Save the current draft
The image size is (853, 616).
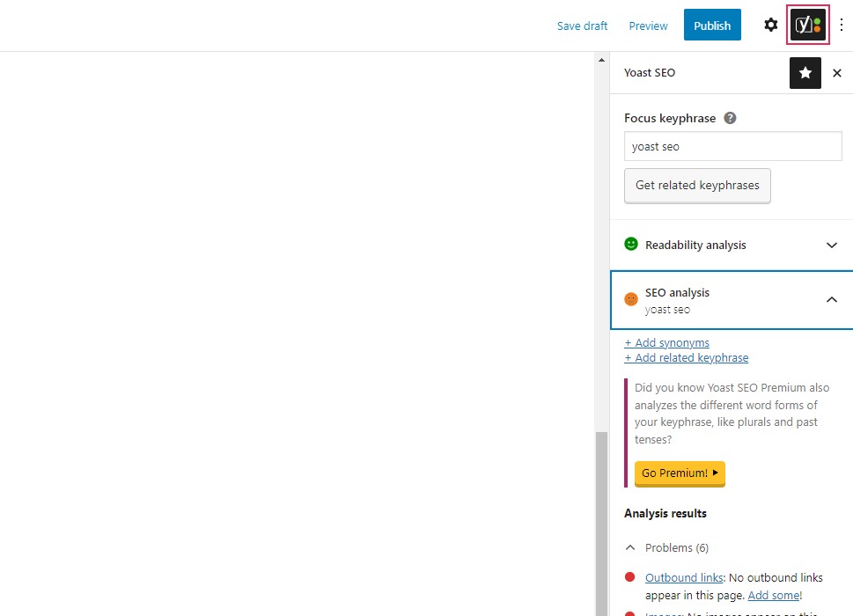click(x=582, y=26)
